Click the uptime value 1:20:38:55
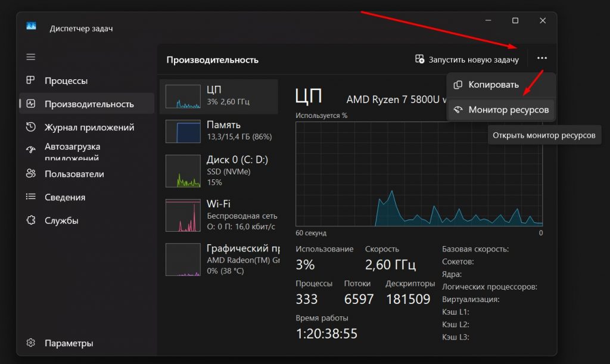 [x=326, y=334]
